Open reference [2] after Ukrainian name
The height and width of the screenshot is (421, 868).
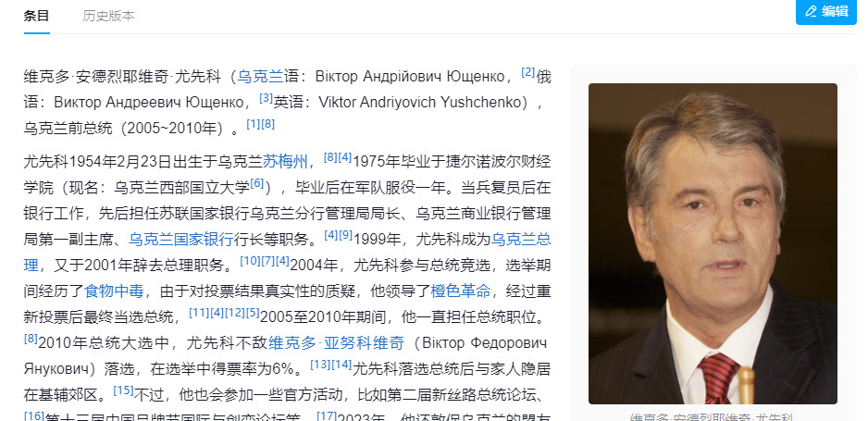coord(528,72)
